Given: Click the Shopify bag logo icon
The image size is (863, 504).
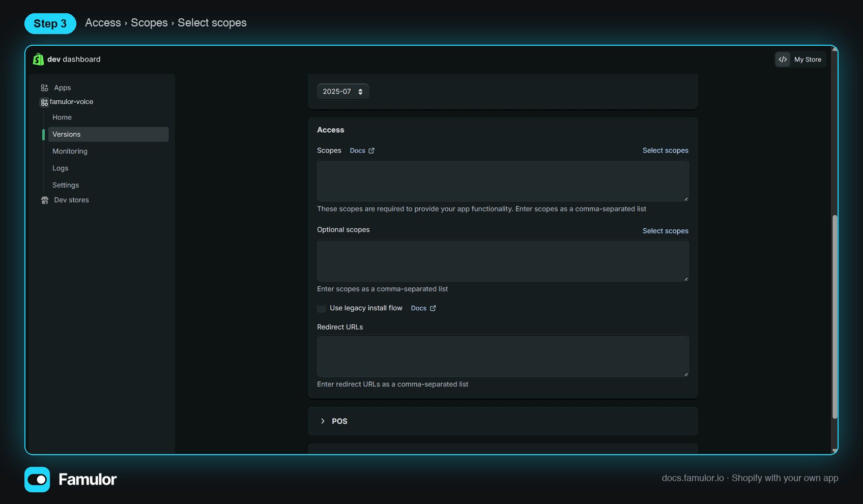Looking at the screenshot, I should (x=38, y=60).
